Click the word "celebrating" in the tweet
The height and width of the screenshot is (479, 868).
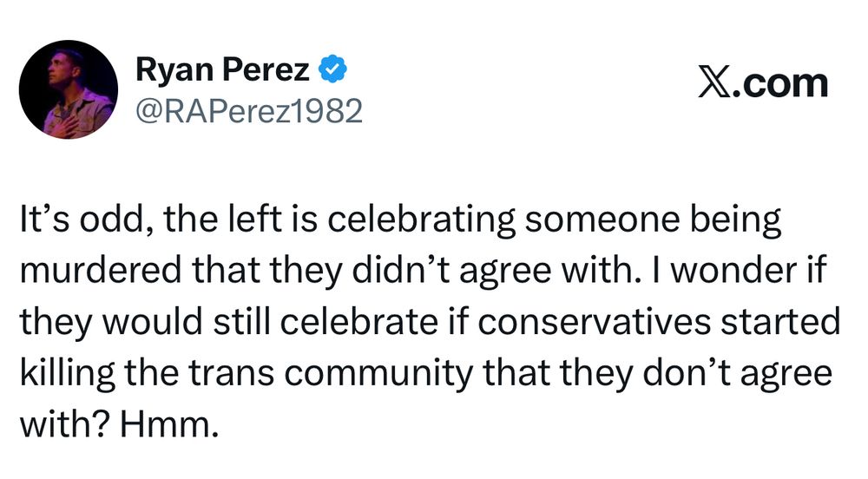point(421,219)
